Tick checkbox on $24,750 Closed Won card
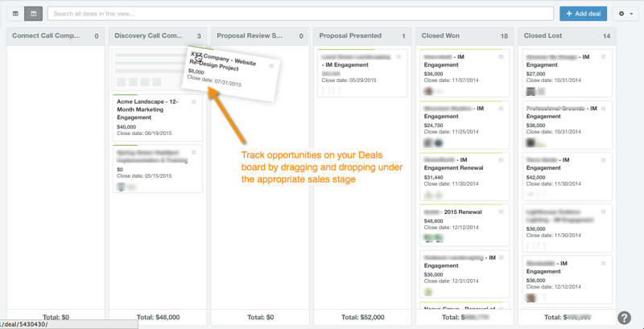The height and width of the screenshot is (329, 644). coord(501,109)
